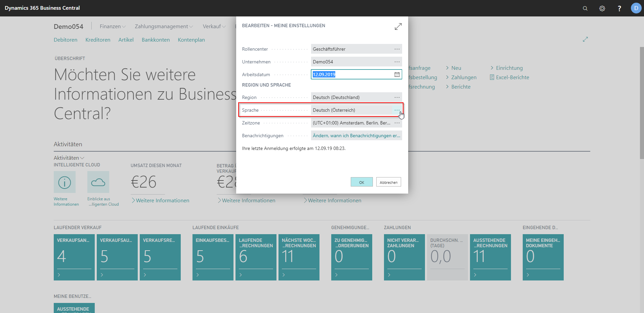644x313 pixels.
Task: Confirm settings with OK button
Action: 361,182
